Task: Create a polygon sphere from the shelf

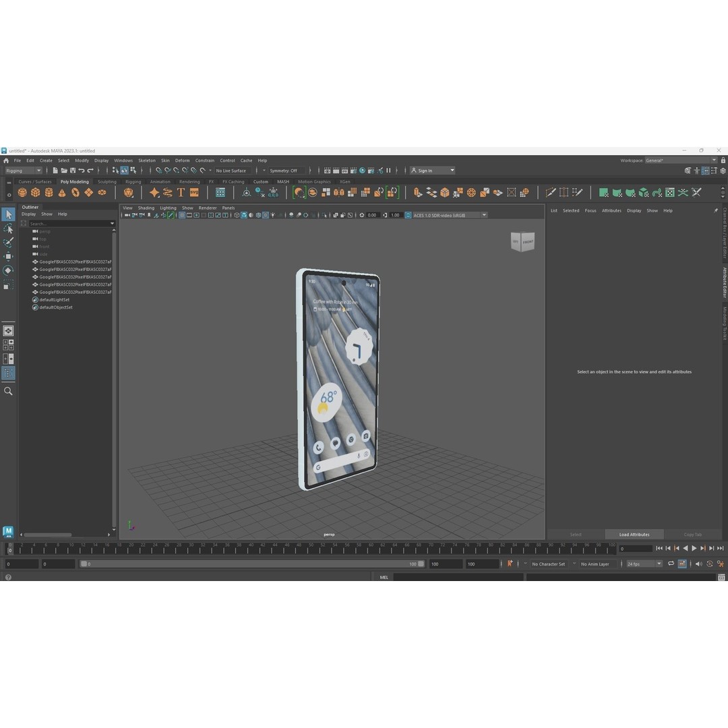Action: tap(22, 193)
